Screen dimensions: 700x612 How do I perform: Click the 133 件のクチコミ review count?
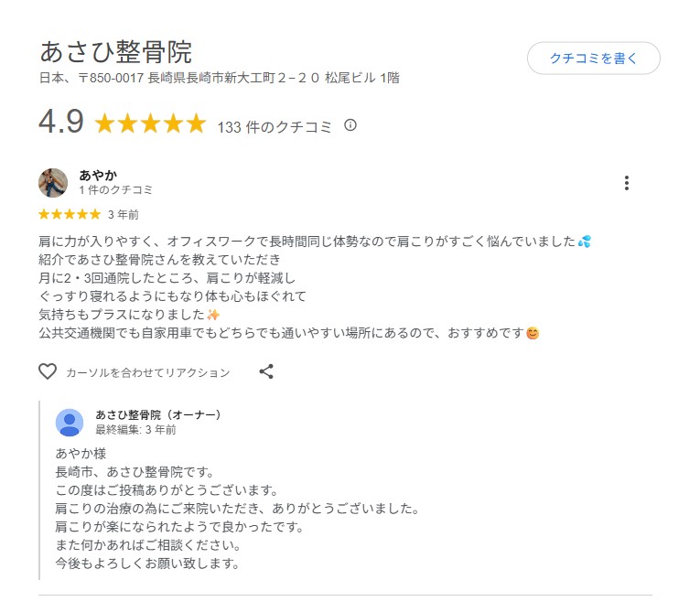coord(275,127)
